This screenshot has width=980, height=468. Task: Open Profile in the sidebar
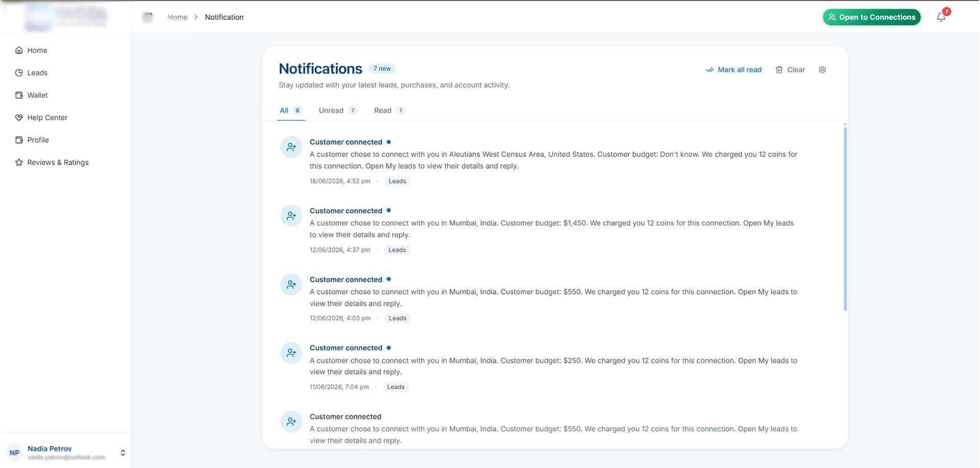(32, 140)
